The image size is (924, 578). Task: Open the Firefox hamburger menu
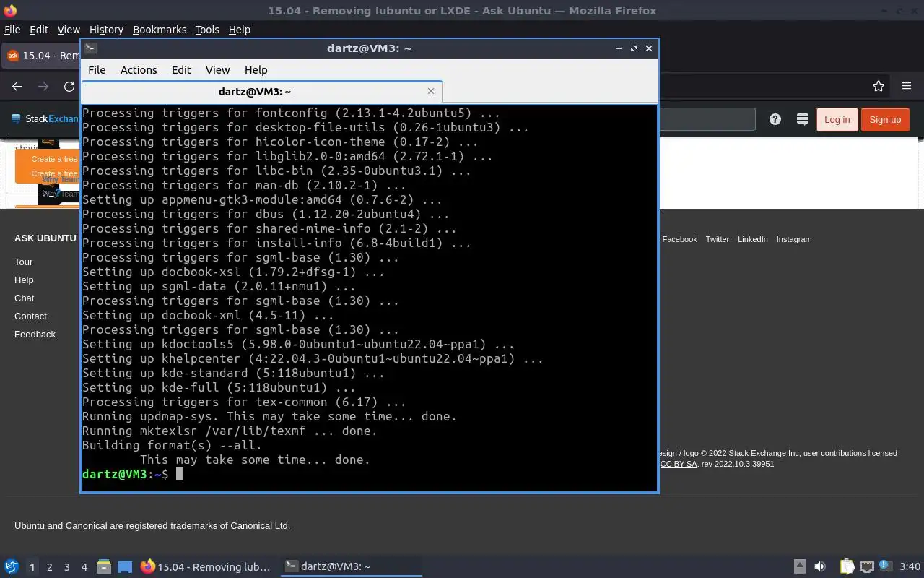coord(907,86)
